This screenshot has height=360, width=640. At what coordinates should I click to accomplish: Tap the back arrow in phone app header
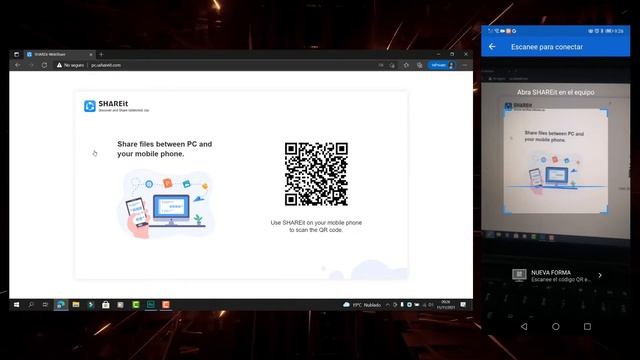coord(492,47)
